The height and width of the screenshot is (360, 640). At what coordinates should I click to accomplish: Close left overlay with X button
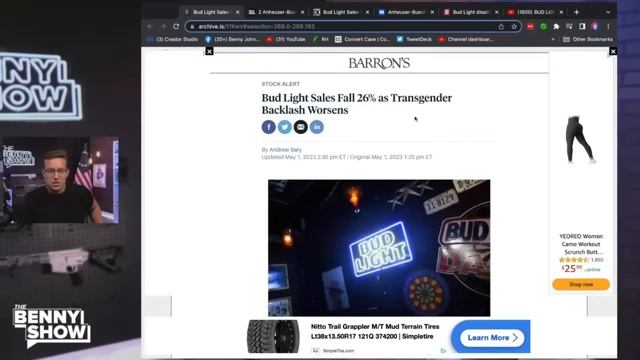[209, 51]
